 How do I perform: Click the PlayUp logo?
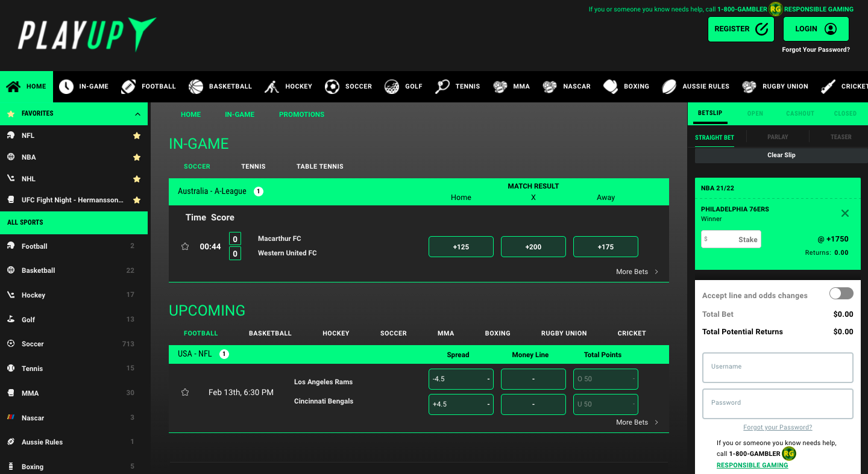87,34
